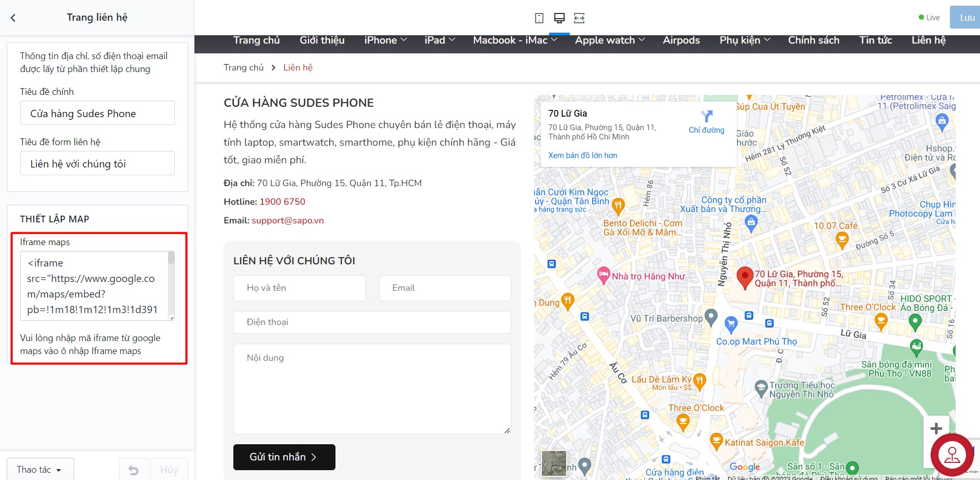The height and width of the screenshot is (480, 980).
Task: Click the undo arrow button
Action: tap(133, 470)
